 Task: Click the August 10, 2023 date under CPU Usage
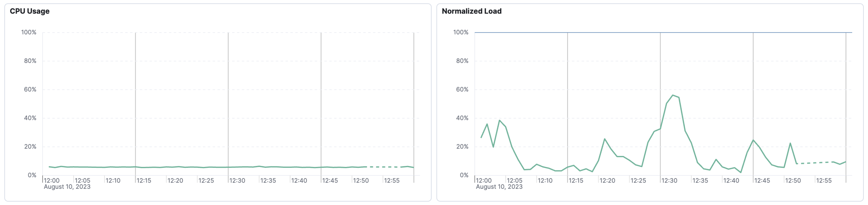click(67, 187)
